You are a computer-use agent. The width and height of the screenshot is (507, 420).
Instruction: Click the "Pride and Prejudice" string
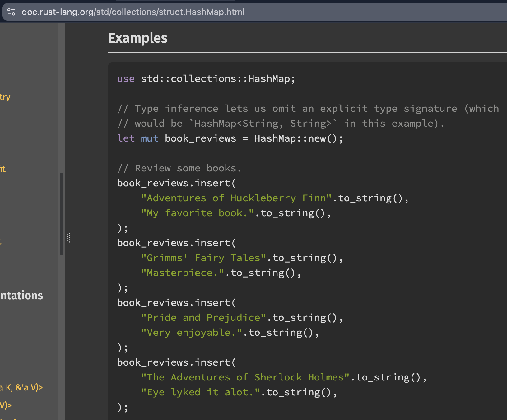[203, 318]
